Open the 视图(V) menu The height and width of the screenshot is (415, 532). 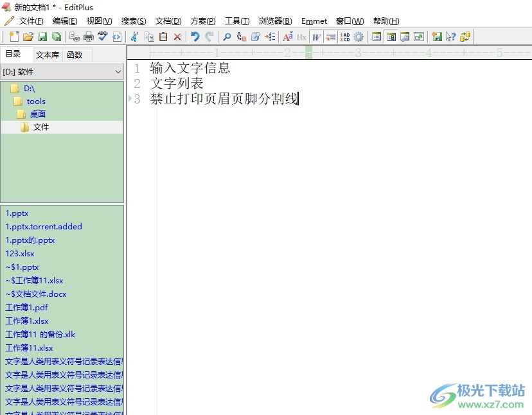click(x=99, y=21)
